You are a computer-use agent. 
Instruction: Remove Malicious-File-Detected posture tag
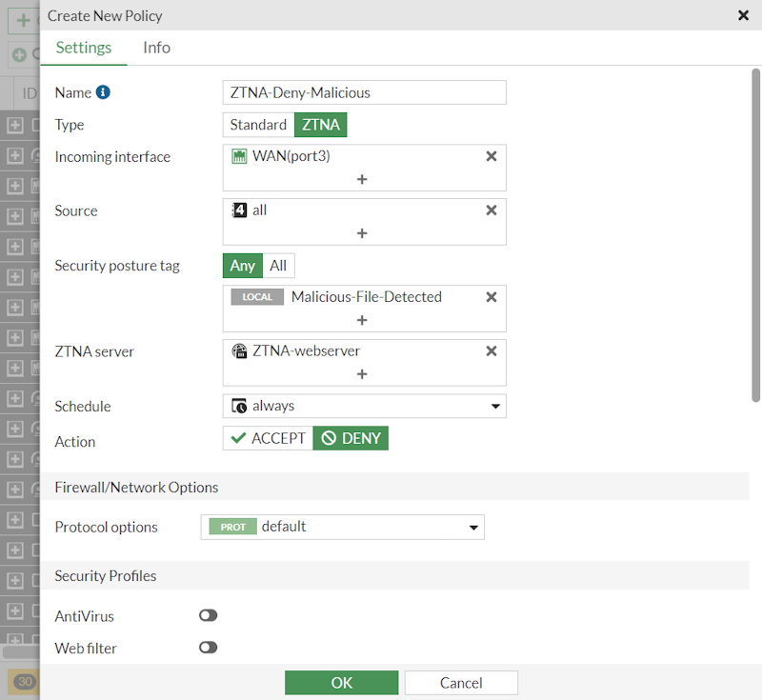[x=491, y=297]
